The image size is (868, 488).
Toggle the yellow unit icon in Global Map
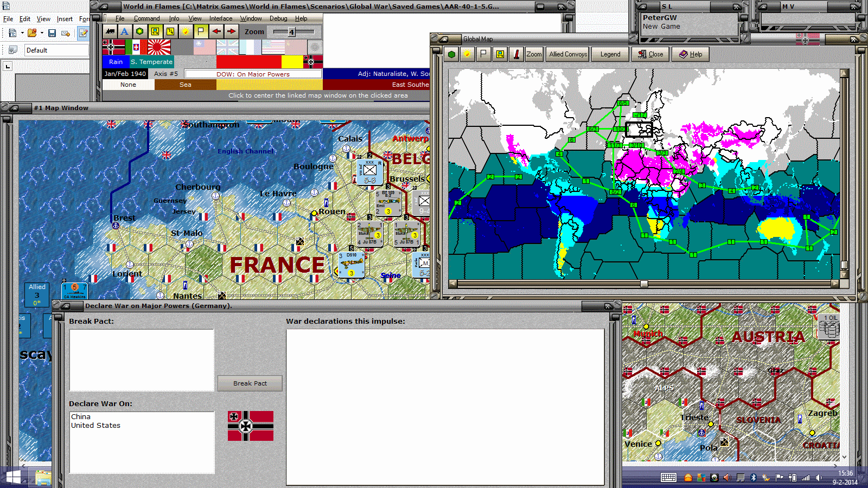point(500,54)
